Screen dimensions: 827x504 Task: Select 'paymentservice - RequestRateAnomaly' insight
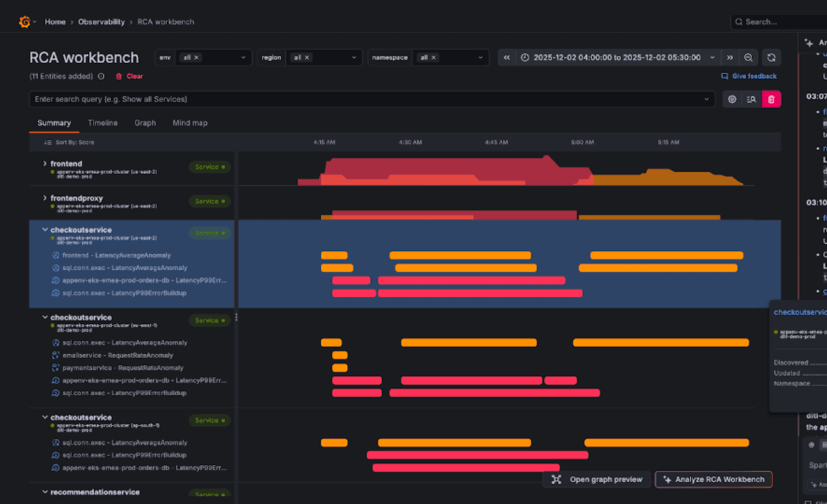pyautogui.click(x=123, y=367)
